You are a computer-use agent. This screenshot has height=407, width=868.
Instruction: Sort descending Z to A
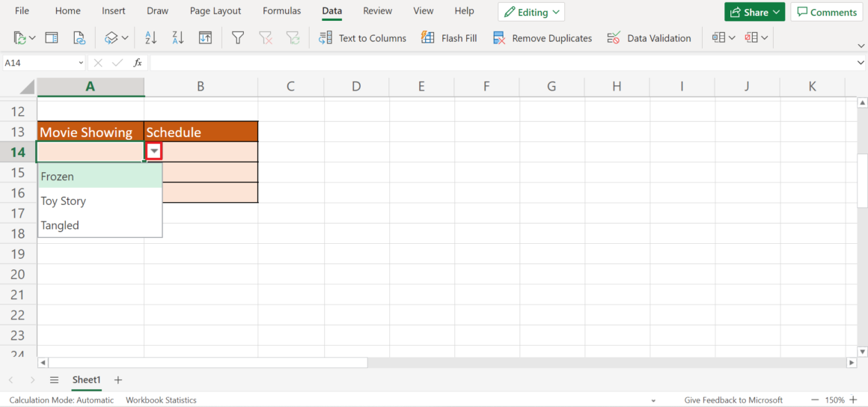[x=177, y=37]
